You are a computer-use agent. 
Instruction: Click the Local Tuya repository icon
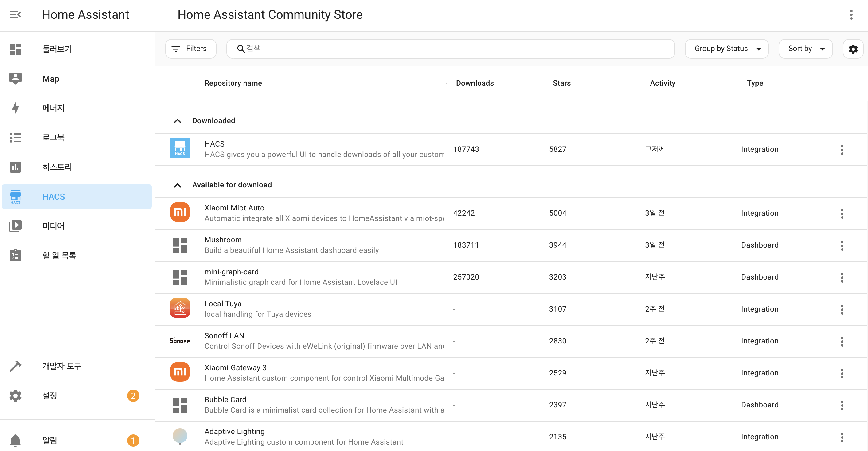point(180,308)
